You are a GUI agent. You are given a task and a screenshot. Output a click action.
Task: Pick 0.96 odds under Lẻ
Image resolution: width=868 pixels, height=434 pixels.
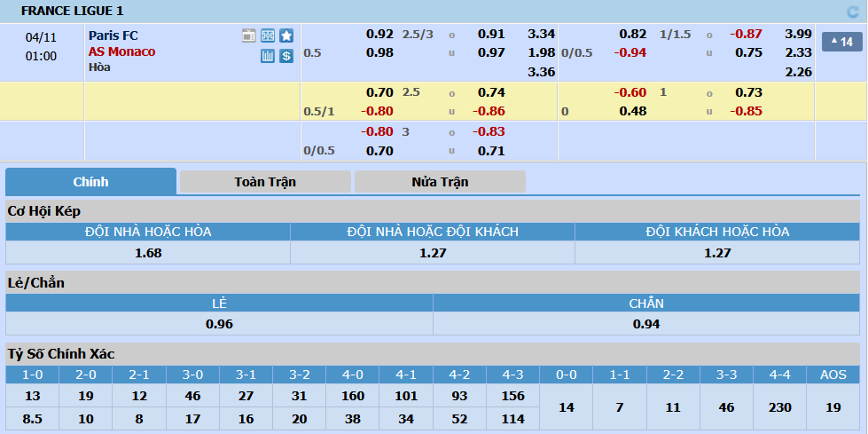pyautogui.click(x=219, y=324)
